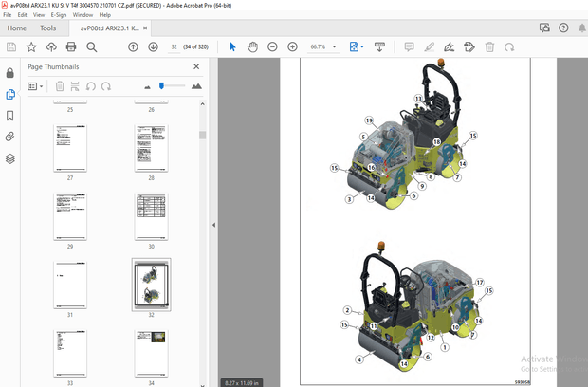
Task: Select the Hand pan tool
Action: tap(252, 46)
